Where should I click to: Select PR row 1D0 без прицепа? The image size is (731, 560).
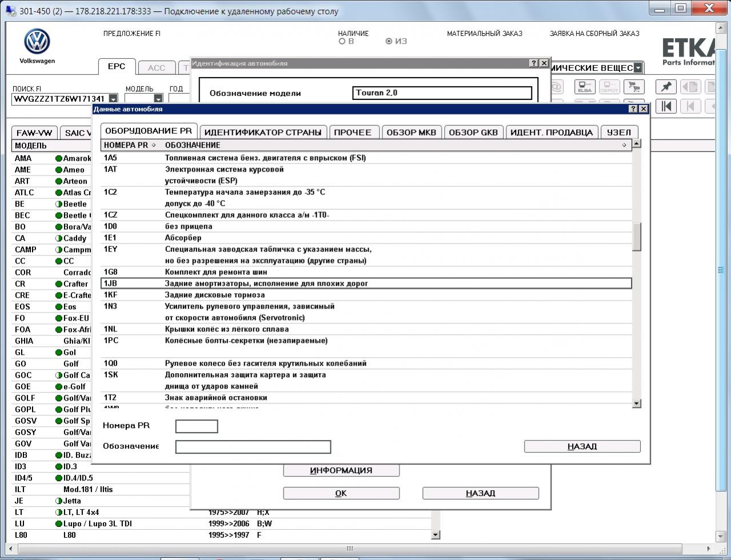(x=366, y=226)
